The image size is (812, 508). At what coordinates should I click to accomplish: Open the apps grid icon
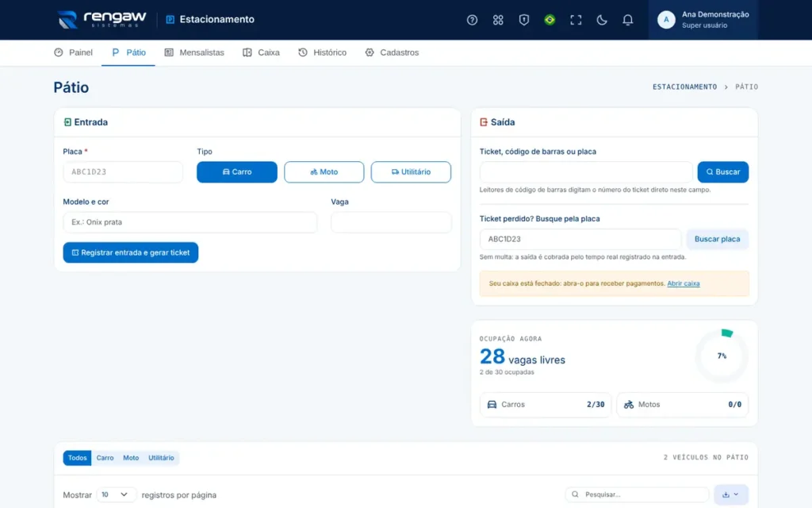498,20
